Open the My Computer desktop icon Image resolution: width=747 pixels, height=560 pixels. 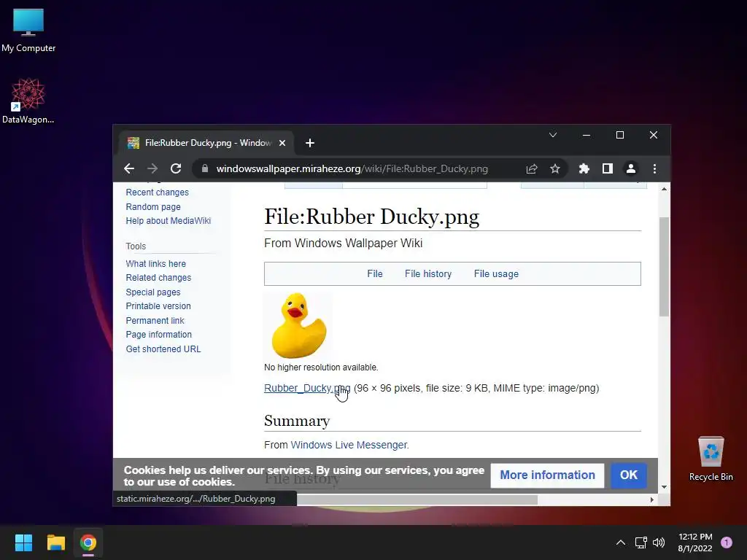pos(28,30)
